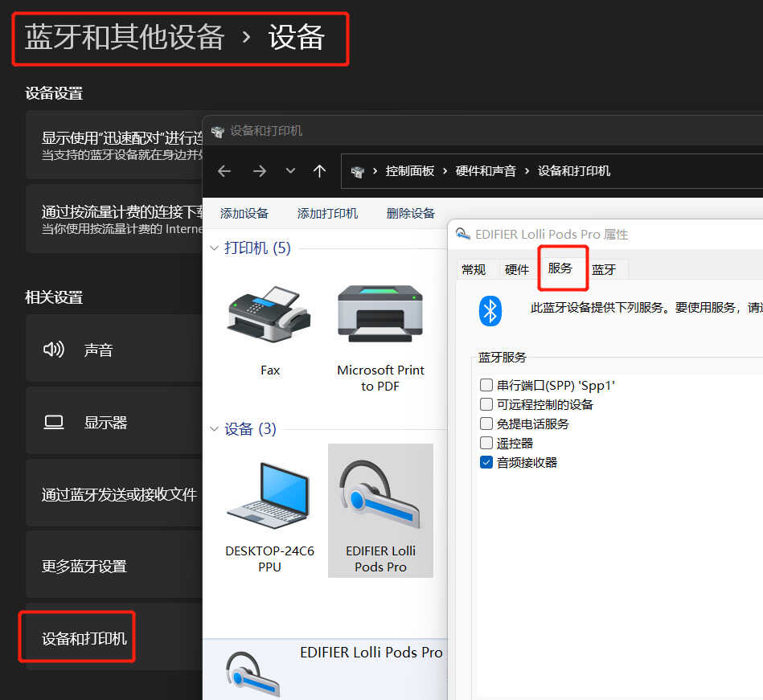Expand chevron before 设备和打印机 in address bar
Screen dimensions: 763x700
(x=527, y=171)
